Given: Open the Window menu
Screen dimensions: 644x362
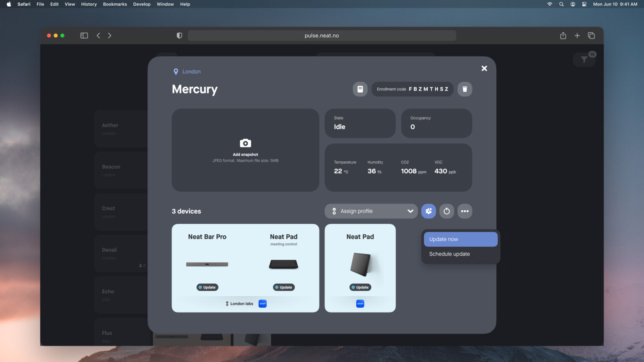Looking at the screenshot, I should 165,4.
